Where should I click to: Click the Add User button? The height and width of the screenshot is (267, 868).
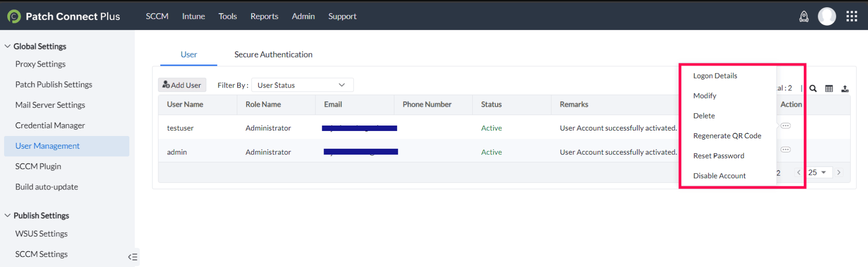[x=182, y=85]
